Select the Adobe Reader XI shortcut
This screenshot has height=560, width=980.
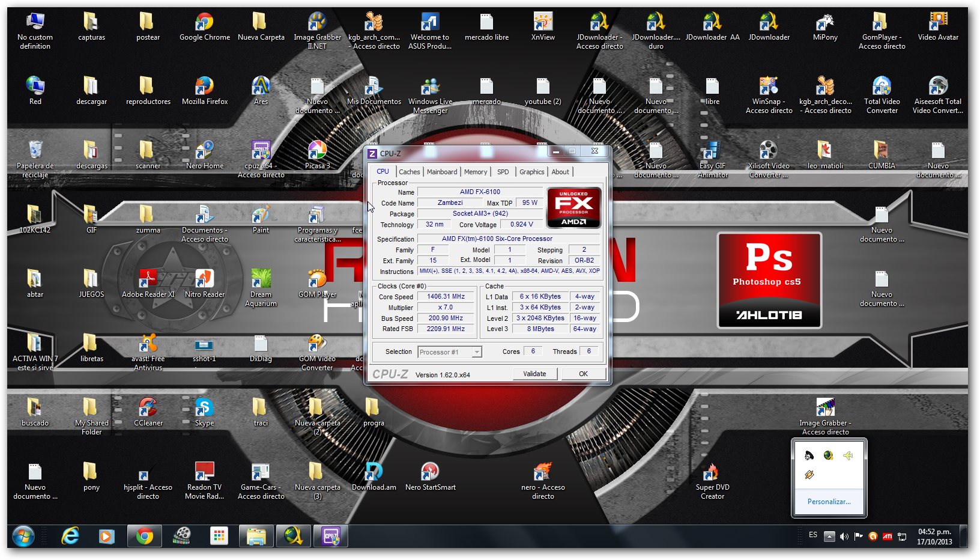tap(148, 284)
